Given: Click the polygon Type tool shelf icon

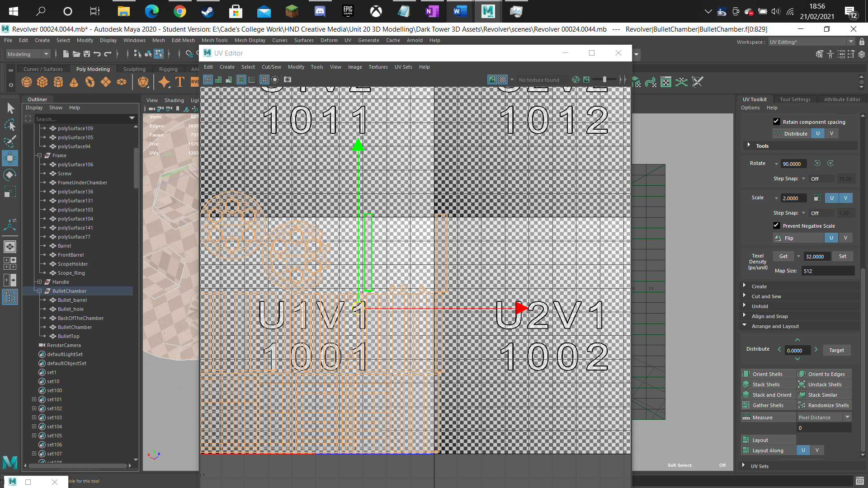Looking at the screenshot, I should 180,82.
